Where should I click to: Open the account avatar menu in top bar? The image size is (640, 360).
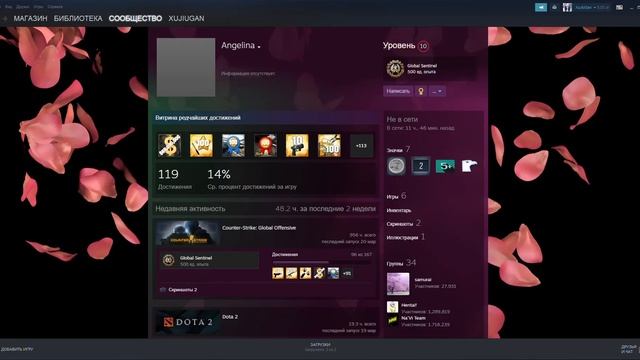(567, 7)
